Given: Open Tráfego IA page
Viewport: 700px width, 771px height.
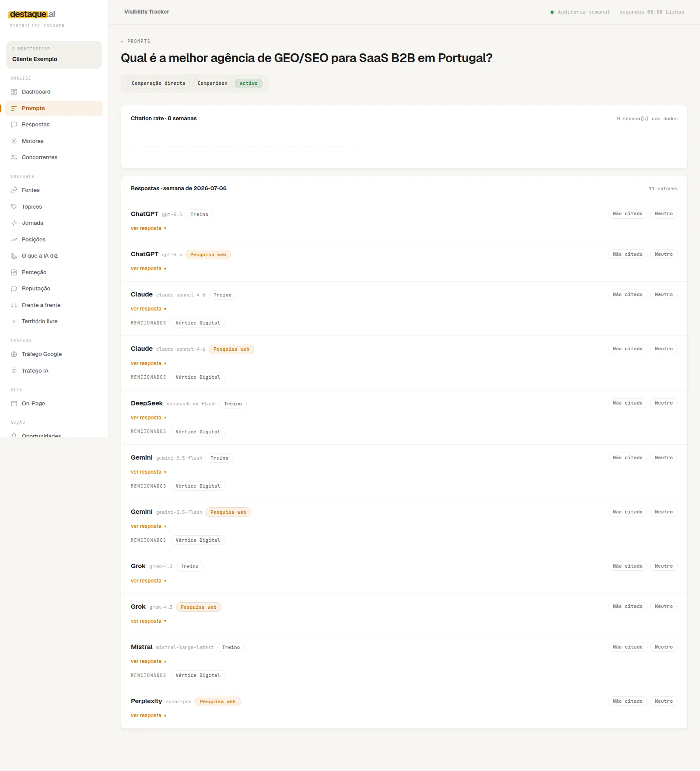Looking at the screenshot, I should [54, 371].
